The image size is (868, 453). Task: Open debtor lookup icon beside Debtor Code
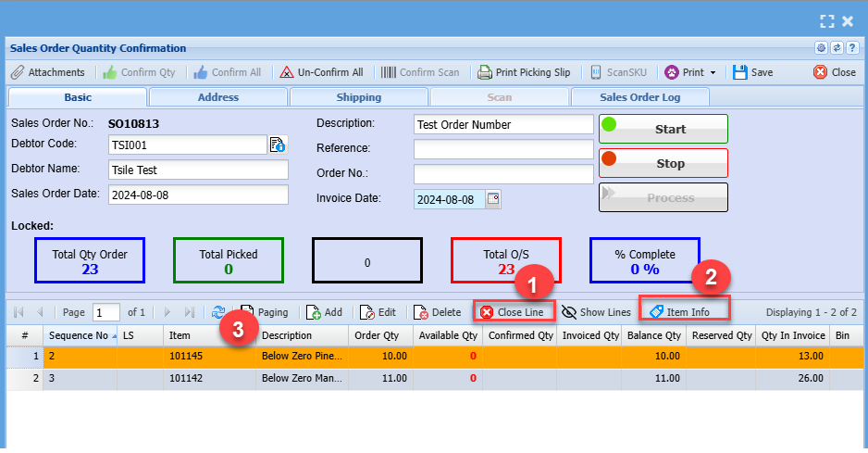(278, 145)
